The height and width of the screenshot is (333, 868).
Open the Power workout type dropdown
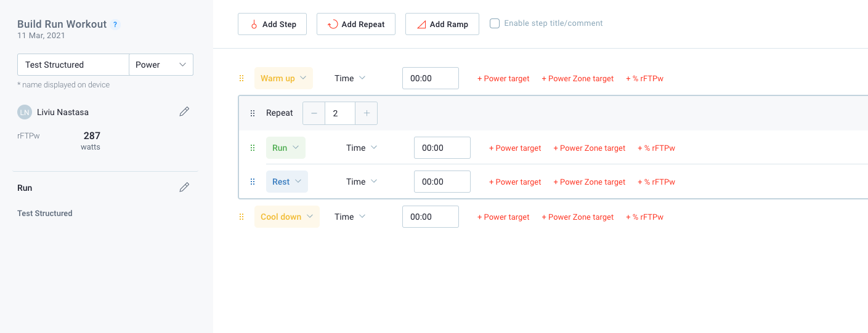[x=161, y=65]
